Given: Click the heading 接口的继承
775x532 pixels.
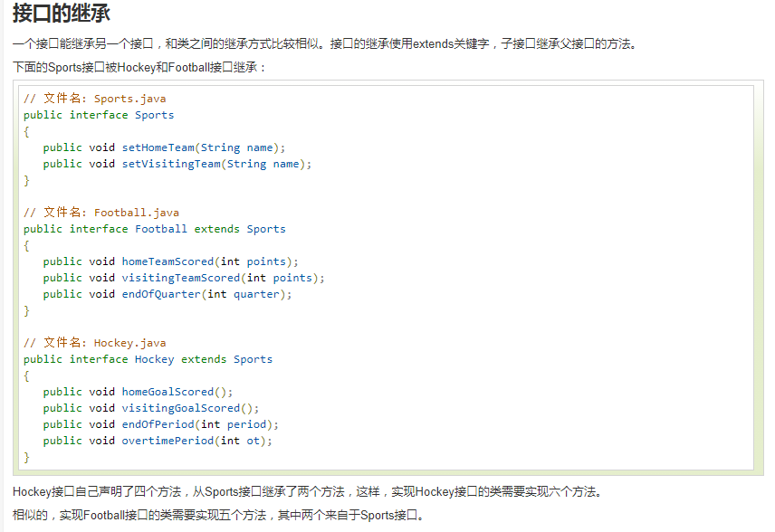Looking at the screenshot, I should point(62,13).
